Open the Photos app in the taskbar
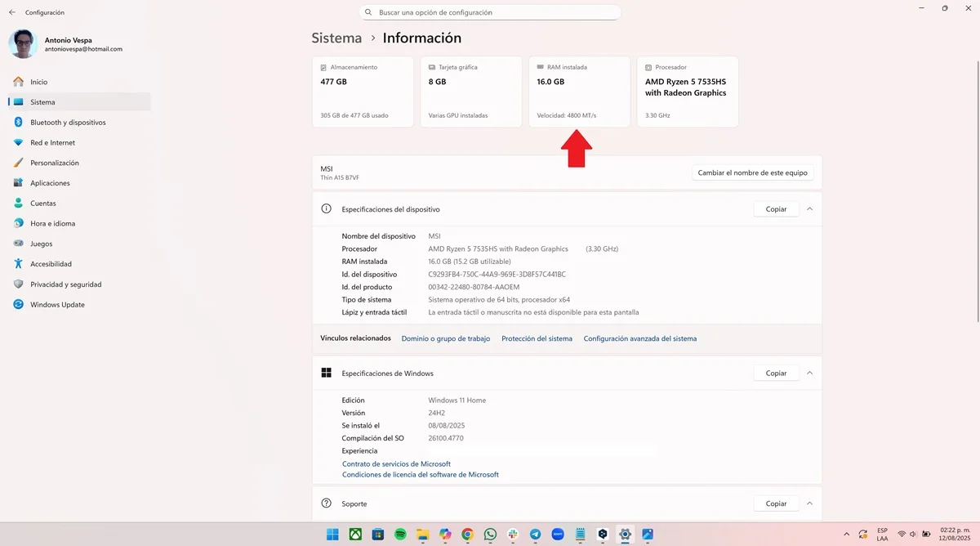 648,535
